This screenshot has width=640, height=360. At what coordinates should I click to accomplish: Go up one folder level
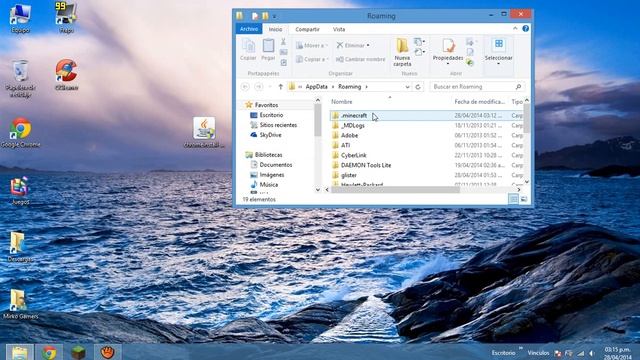(280, 87)
